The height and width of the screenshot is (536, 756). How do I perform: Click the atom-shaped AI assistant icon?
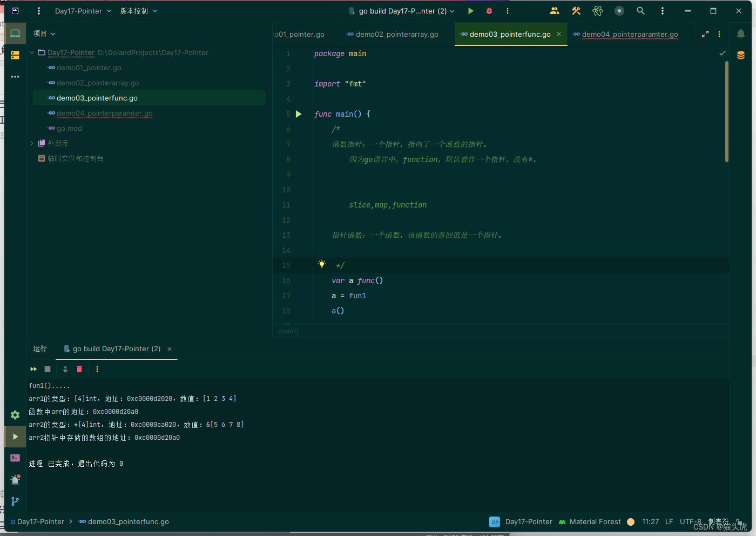point(598,11)
